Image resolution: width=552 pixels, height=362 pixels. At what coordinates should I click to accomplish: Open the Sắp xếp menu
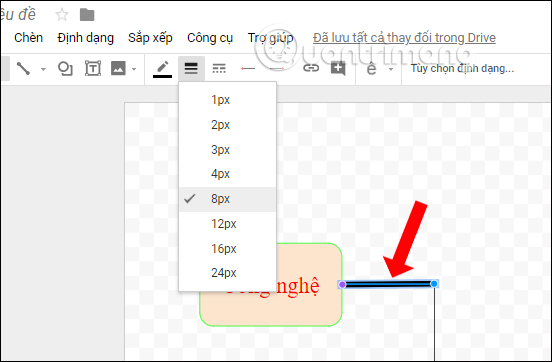click(150, 38)
